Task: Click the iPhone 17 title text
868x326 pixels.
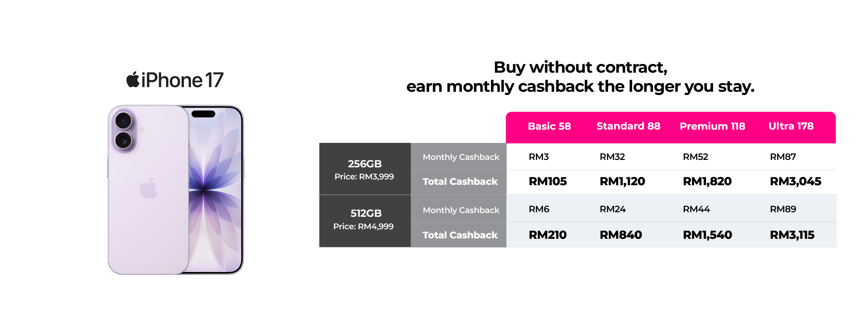Action: coord(182,80)
